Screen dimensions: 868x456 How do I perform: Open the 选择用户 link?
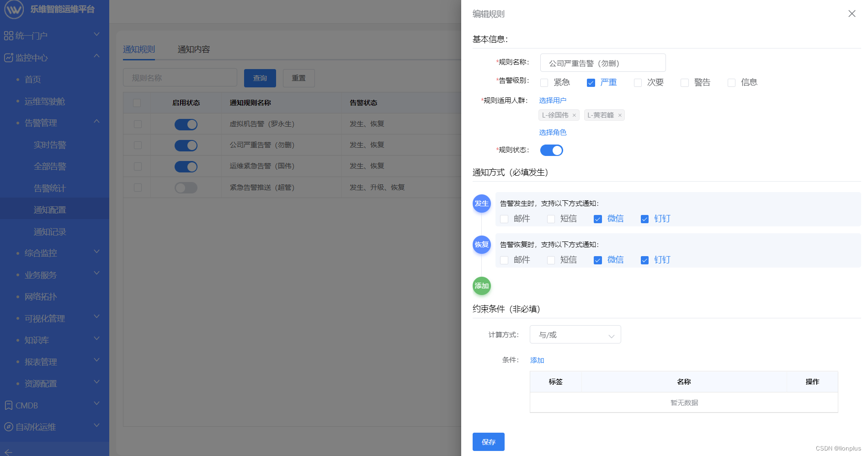coord(554,100)
